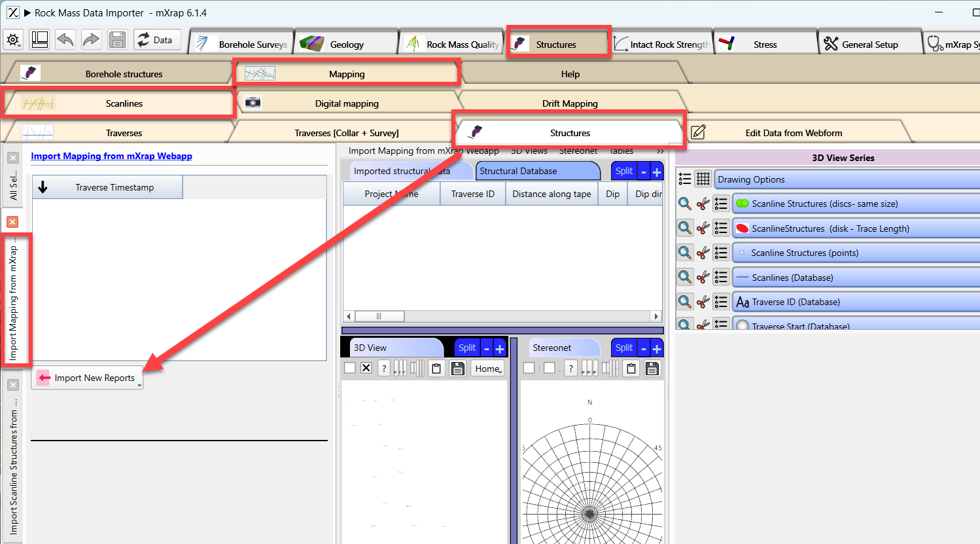
Task: Click red swatch of ScanlineStructures disk Trace Length
Action: pyautogui.click(x=742, y=228)
